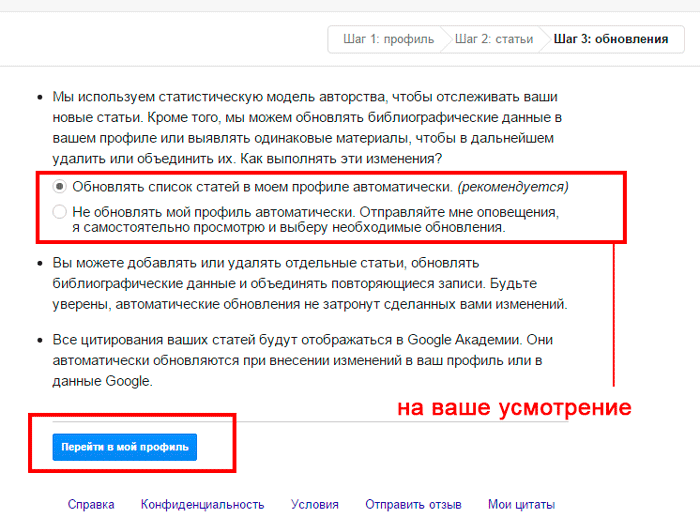Select automatic article list update radio option
The height and width of the screenshot is (518, 700).
coord(59,186)
